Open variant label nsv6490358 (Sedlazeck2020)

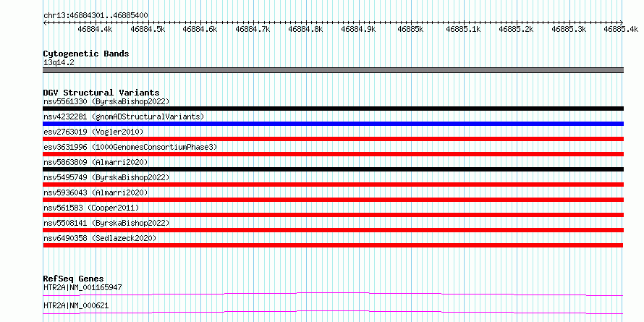(100, 238)
